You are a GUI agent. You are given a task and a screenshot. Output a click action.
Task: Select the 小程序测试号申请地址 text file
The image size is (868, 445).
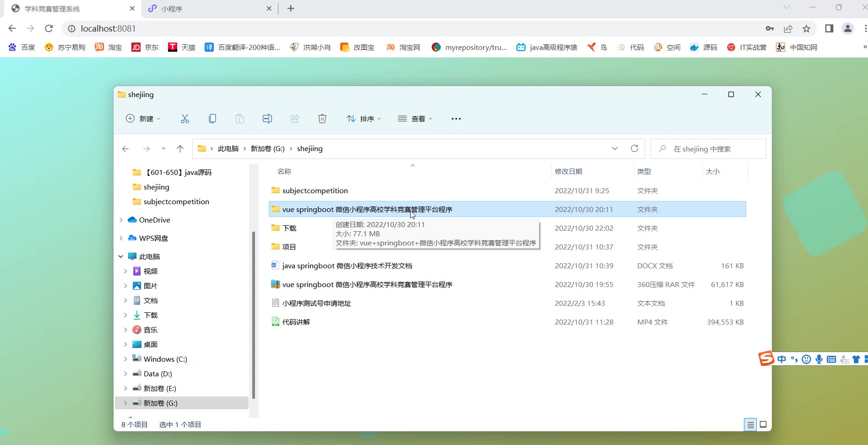[507, 303]
